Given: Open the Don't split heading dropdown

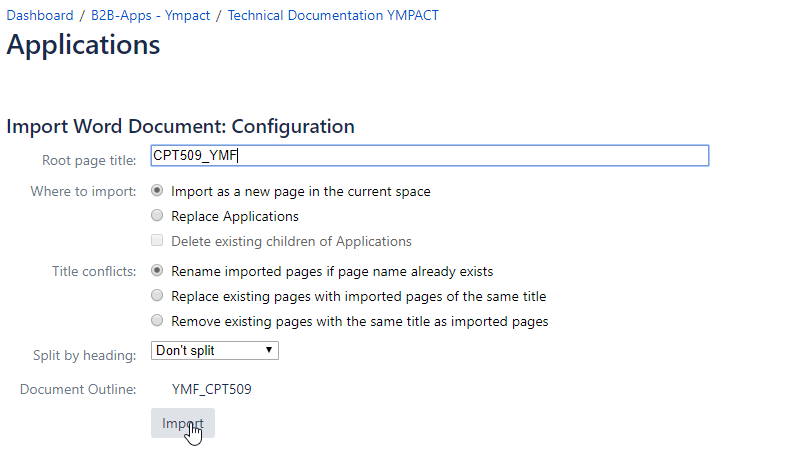Looking at the screenshot, I should coord(215,350).
